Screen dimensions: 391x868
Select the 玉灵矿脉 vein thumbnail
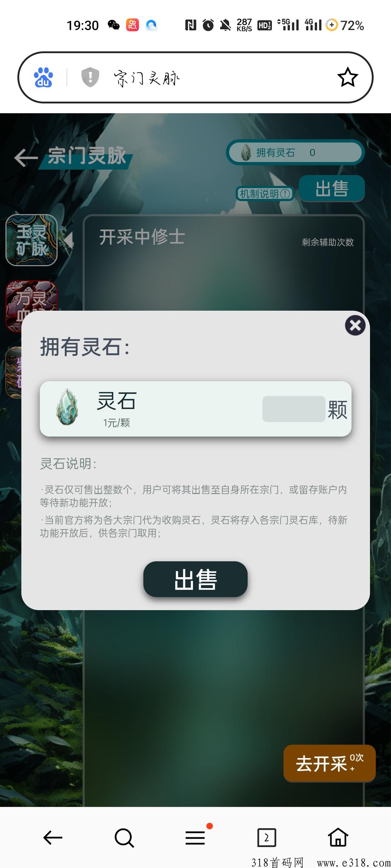(x=31, y=240)
